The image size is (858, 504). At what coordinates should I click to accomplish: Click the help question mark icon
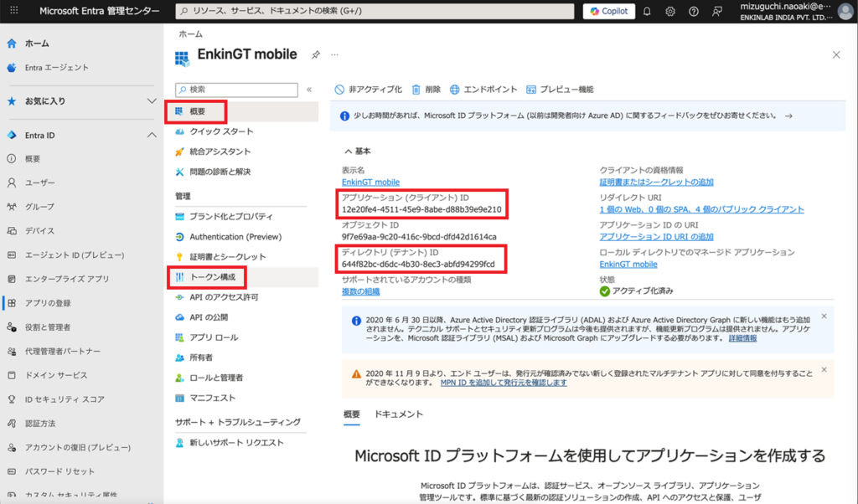click(693, 11)
